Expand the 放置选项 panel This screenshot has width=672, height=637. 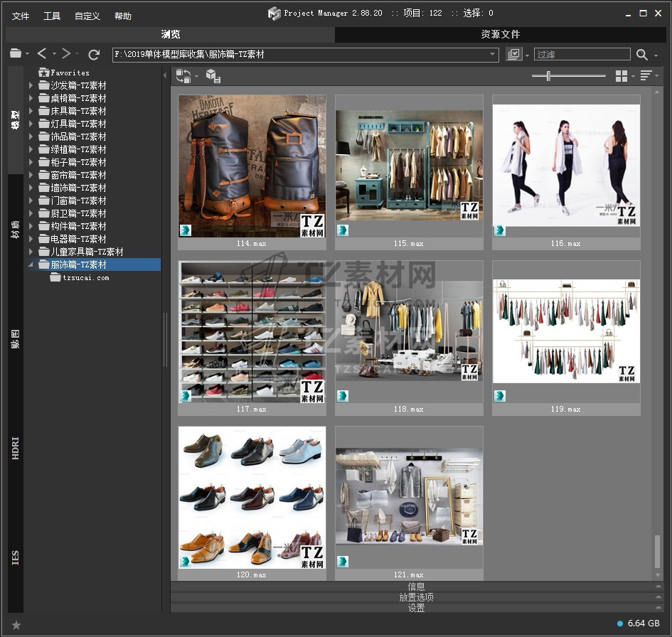[x=416, y=597]
